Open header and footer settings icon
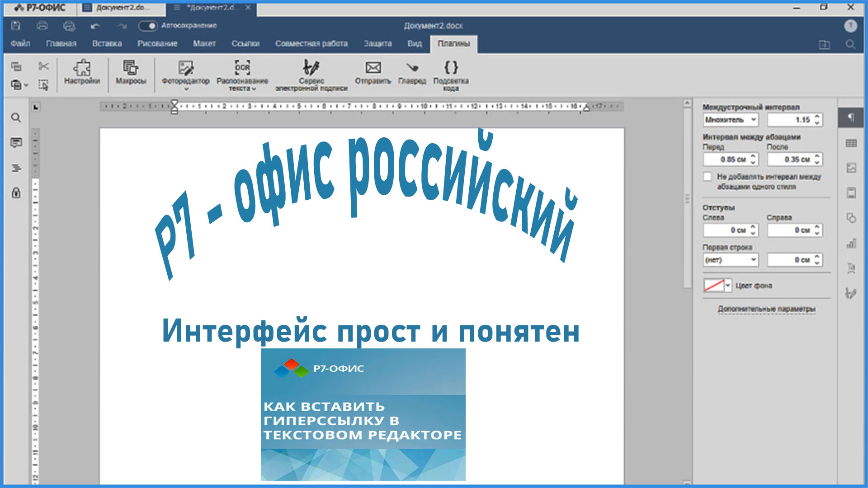This screenshot has width=868, height=488. [851, 193]
